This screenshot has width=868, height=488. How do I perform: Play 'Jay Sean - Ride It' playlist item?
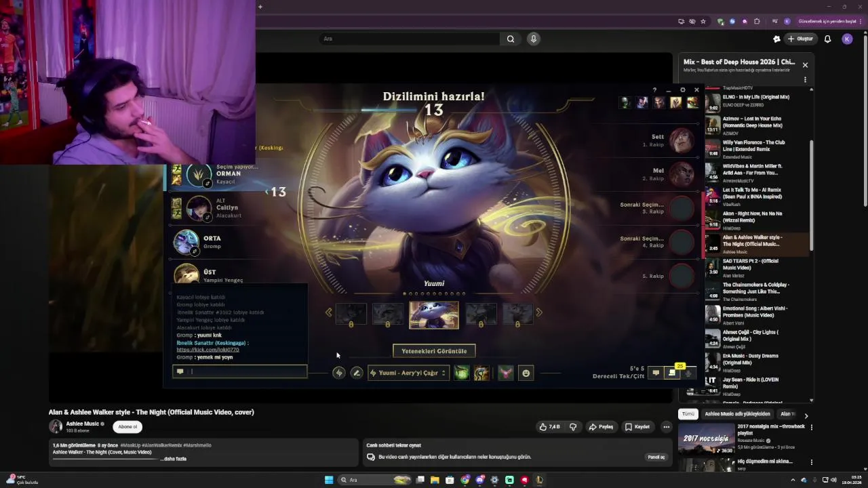pos(757,386)
